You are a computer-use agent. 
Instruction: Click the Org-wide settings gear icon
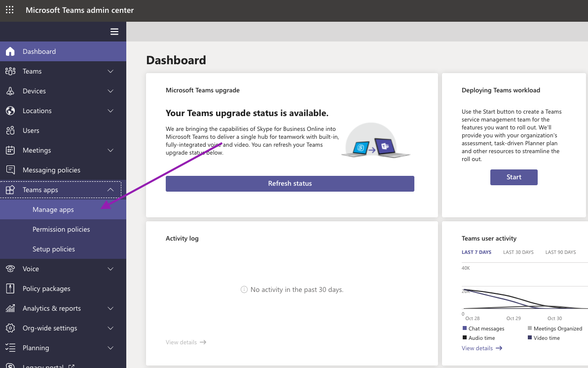coord(10,328)
